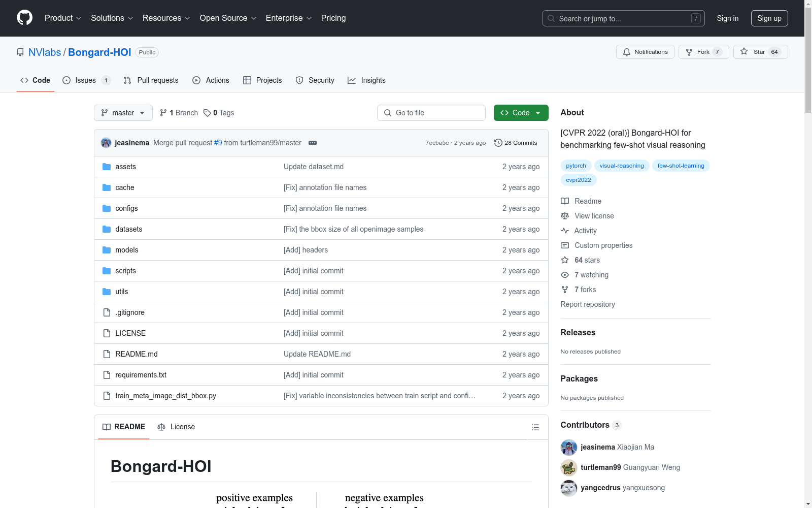Screen dimensions: 812x508
Task: Open the master branch selector
Action: [x=123, y=113]
